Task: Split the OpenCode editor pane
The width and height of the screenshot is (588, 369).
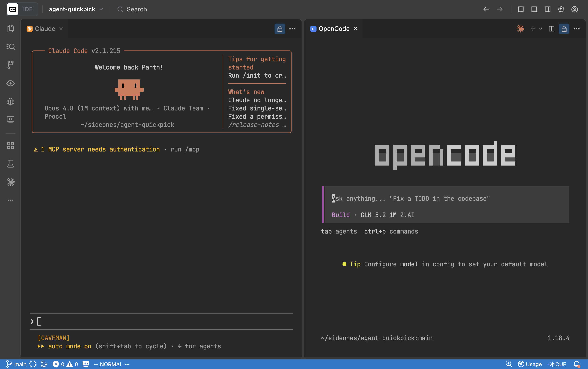Action: pos(551,29)
